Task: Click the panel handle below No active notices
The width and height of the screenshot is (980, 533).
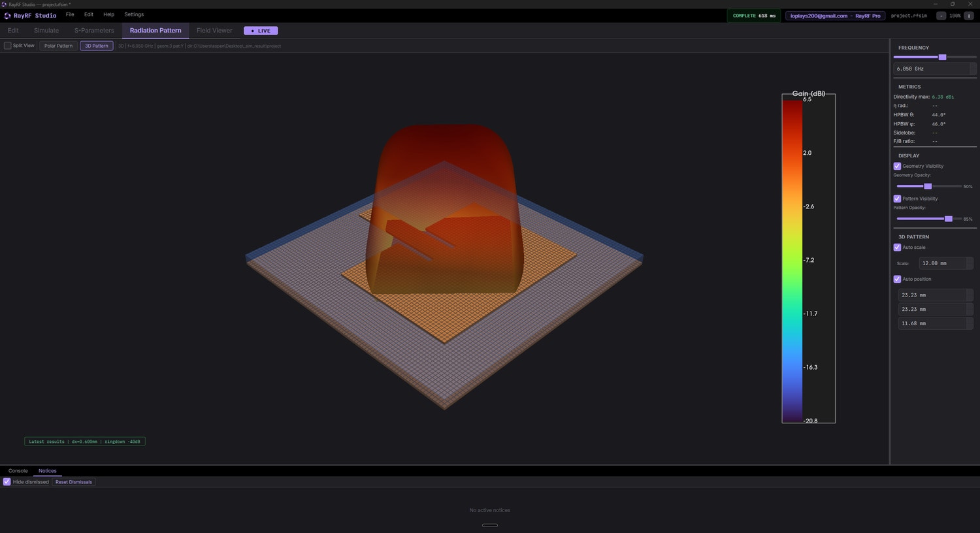Action: pyautogui.click(x=490, y=525)
